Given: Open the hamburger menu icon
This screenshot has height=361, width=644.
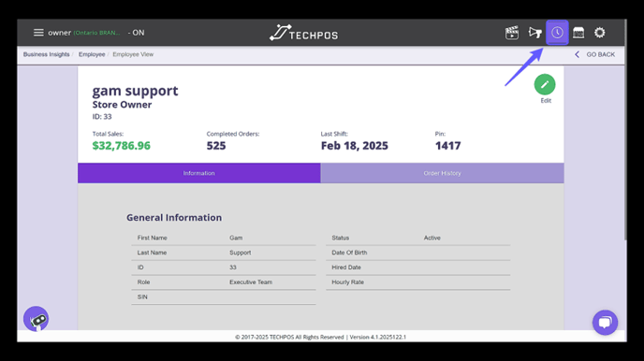Looking at the screenshot, I should click(38, 33).
